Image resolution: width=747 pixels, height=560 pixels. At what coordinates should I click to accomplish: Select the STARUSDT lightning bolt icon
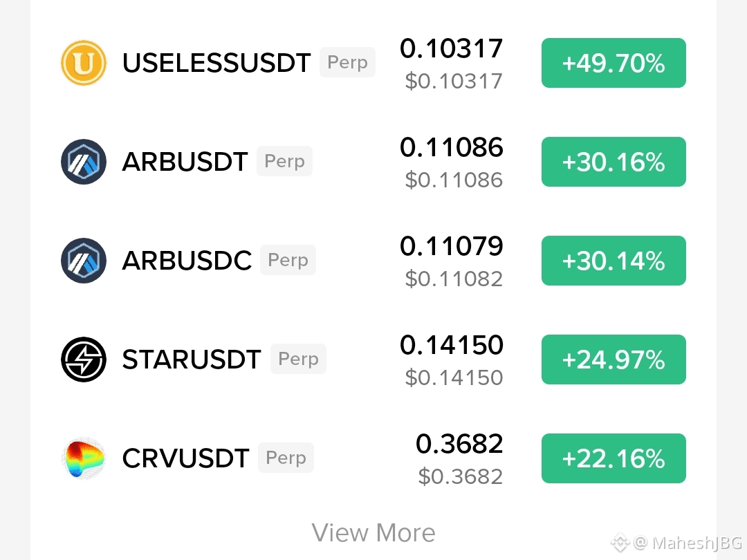coord(84,360)
